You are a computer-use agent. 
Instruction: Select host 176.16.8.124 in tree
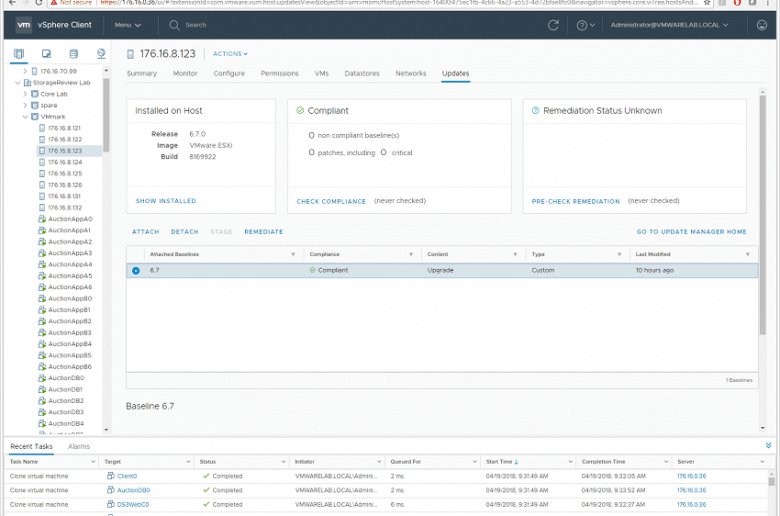point(65,162)
